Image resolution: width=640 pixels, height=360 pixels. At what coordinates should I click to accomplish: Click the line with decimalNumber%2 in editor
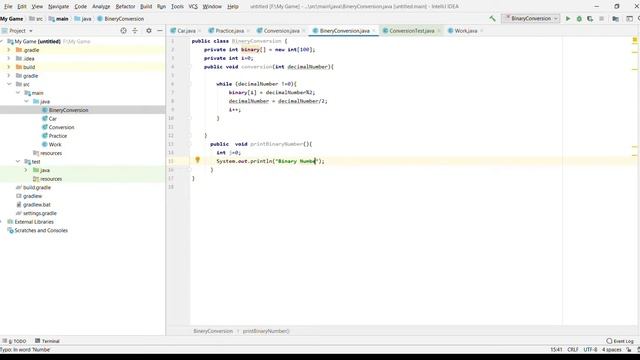tap(272, 93)
